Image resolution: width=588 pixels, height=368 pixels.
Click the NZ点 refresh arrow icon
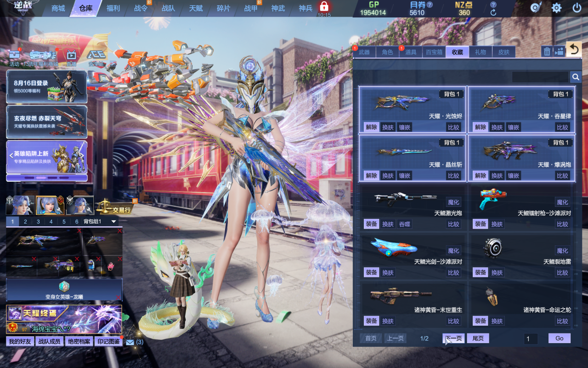[493, 13]
